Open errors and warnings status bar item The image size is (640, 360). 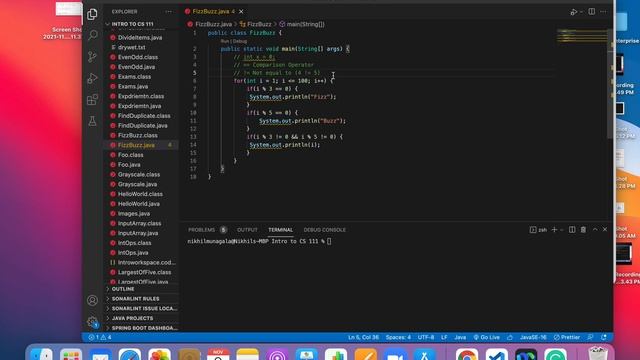[100, 338]
